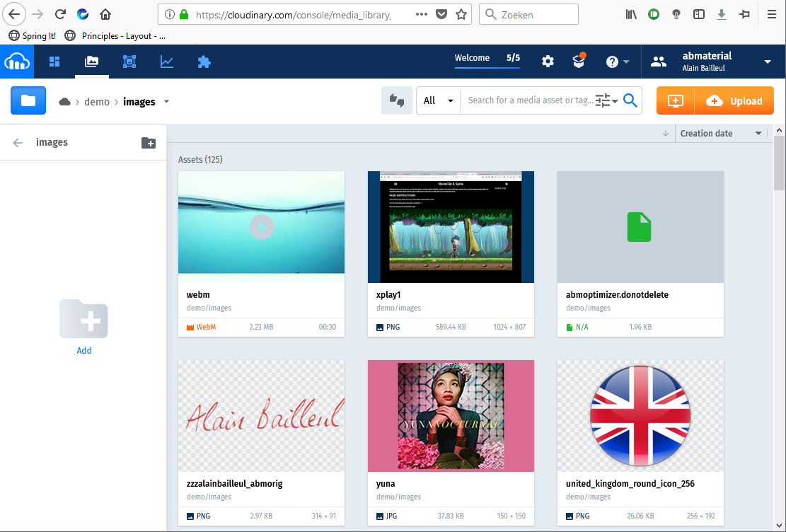Open the Help question mark menu
The image size is (786, 532).
[617, 62]
